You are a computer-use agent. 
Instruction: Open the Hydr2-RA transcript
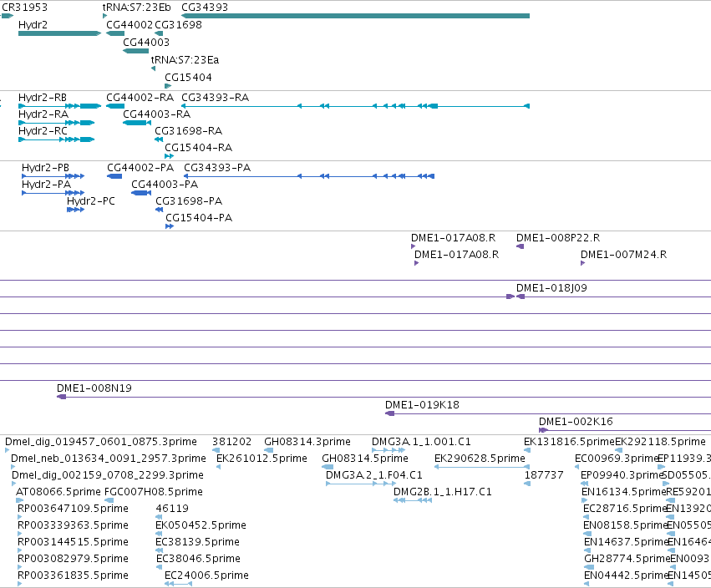[x=56, y=123]
